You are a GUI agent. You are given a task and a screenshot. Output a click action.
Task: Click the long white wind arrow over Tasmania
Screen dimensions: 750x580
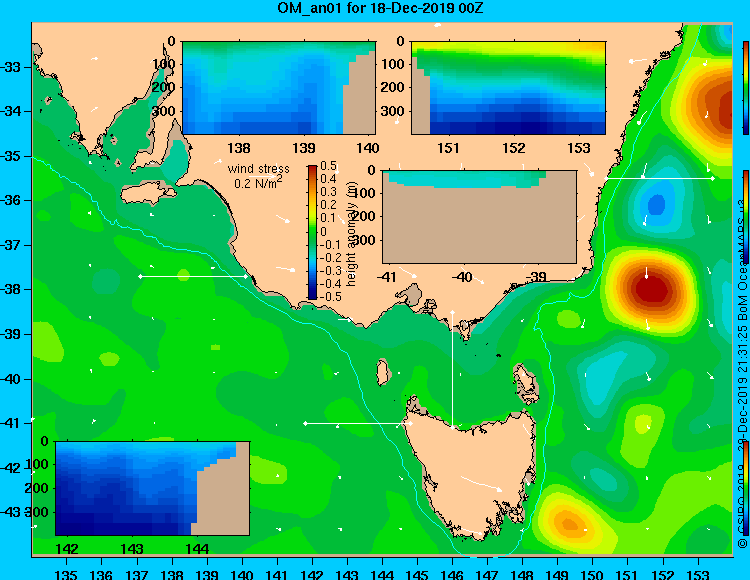pyautogui.click(x=482, y=483)
